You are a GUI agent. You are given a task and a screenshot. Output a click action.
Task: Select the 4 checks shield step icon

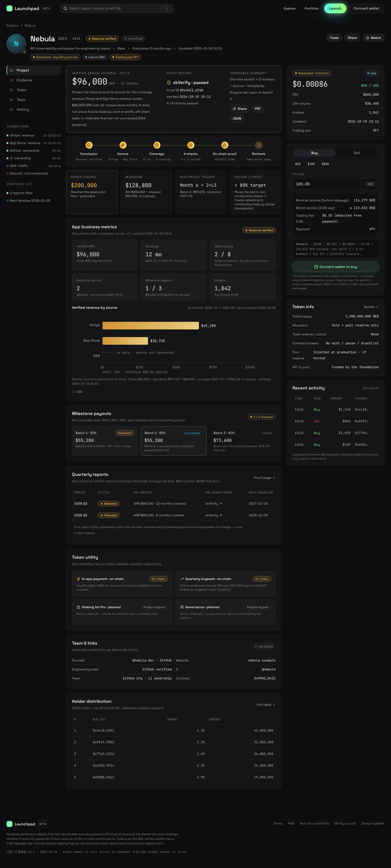(x=191, y=145)
